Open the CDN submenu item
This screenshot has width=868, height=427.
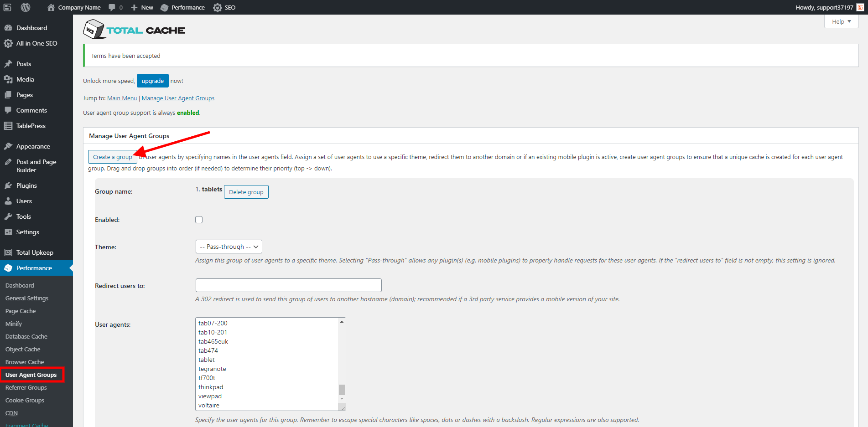pyautogui.click(x=11, y=413)
